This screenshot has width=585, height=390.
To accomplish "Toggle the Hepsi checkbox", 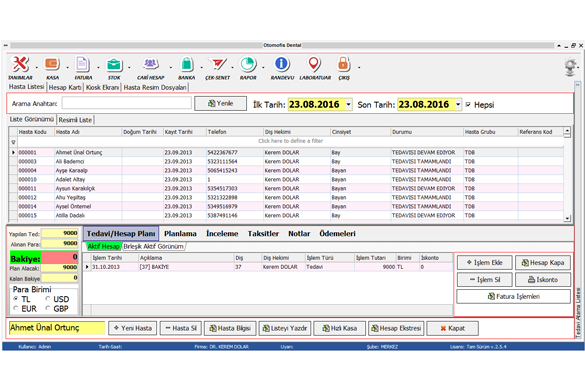I will pyautogui.click(x=468, y=104).
